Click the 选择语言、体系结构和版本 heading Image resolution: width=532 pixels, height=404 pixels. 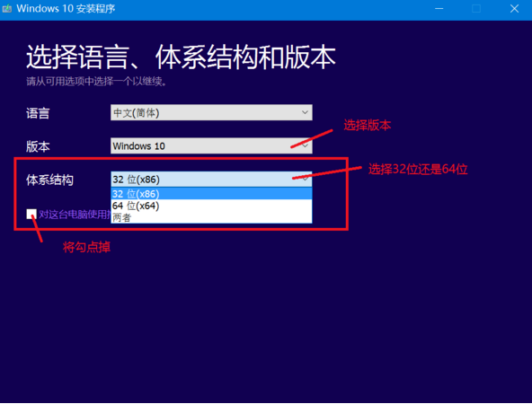pyautogui.click(x=181, y=57)
